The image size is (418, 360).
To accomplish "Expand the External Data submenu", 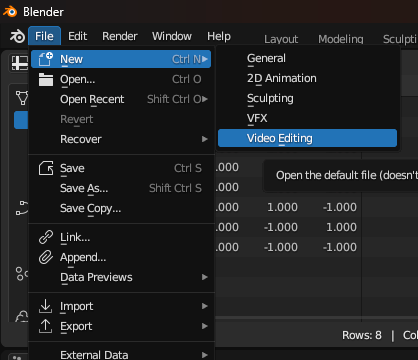I will [x=121, y=354].
